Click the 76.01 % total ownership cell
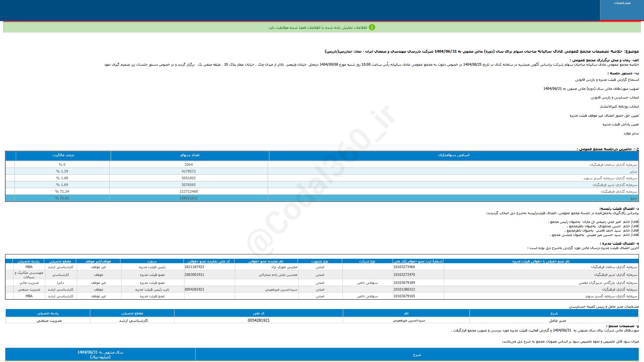644x362 pixels. click(x=62, y=198)
